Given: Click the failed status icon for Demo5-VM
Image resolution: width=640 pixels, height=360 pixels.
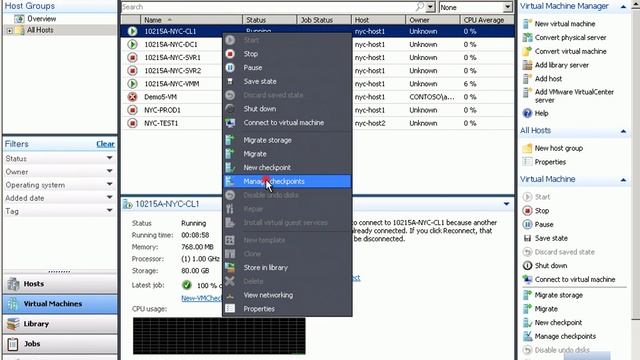Looking at the screenshot, I should click(x=132, y=97).
